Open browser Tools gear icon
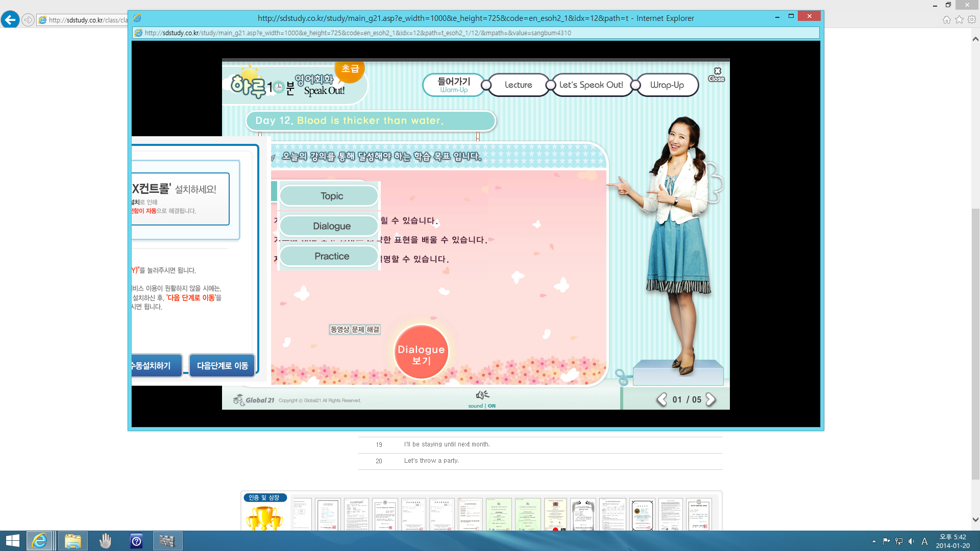Image resolution: width=980 pixels, height=551 pixels. tap(972, 20)
